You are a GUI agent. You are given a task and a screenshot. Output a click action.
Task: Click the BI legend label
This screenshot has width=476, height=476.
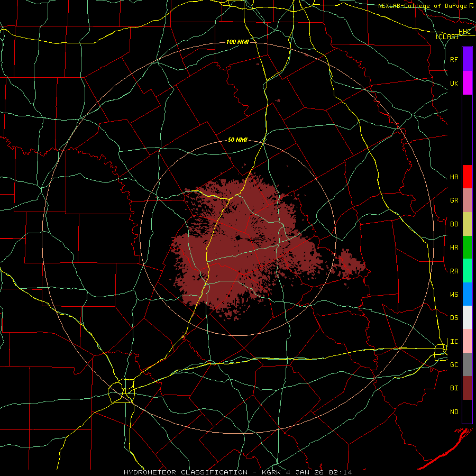click(x=454, y=388)
